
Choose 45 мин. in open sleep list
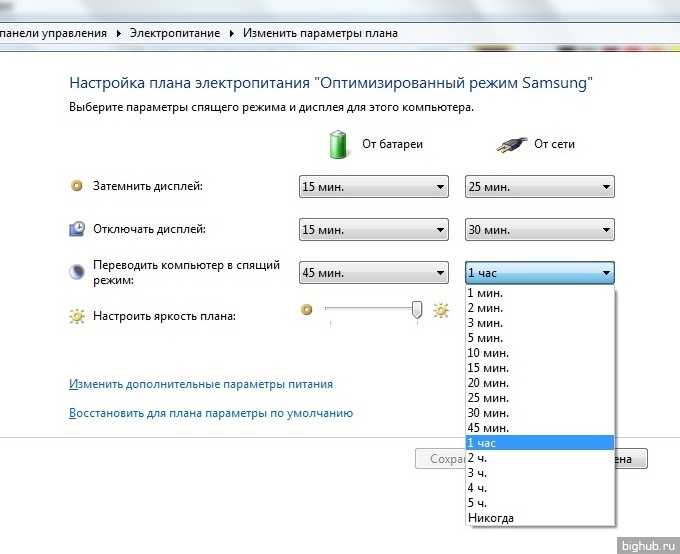(x=540, y=428)
